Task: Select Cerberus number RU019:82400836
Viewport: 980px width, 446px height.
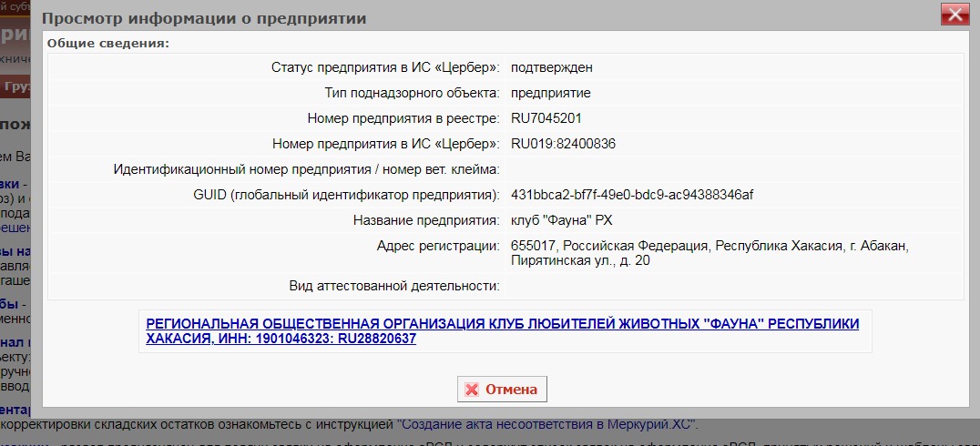Action: [563, 145]
